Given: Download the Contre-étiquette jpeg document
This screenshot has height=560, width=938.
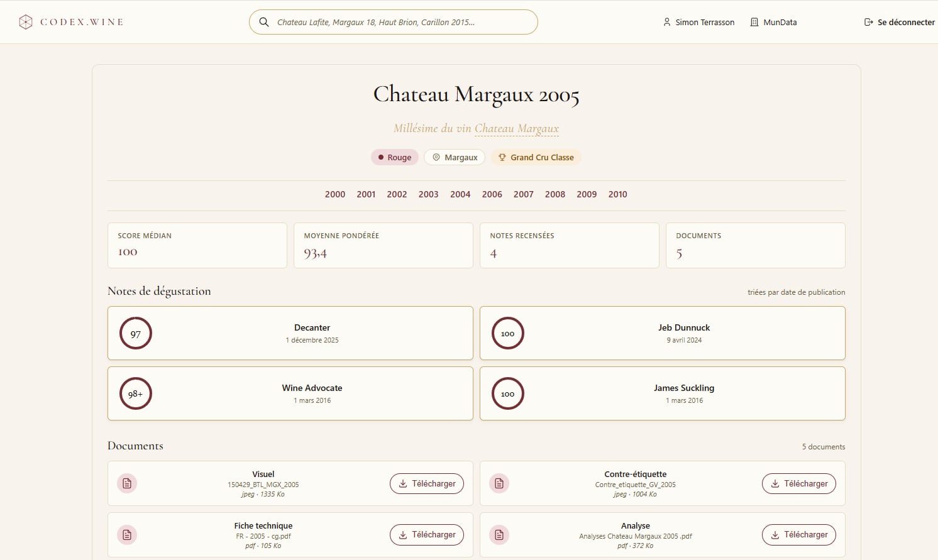Looking at the screenshot, I should click(x=799, y=483).
